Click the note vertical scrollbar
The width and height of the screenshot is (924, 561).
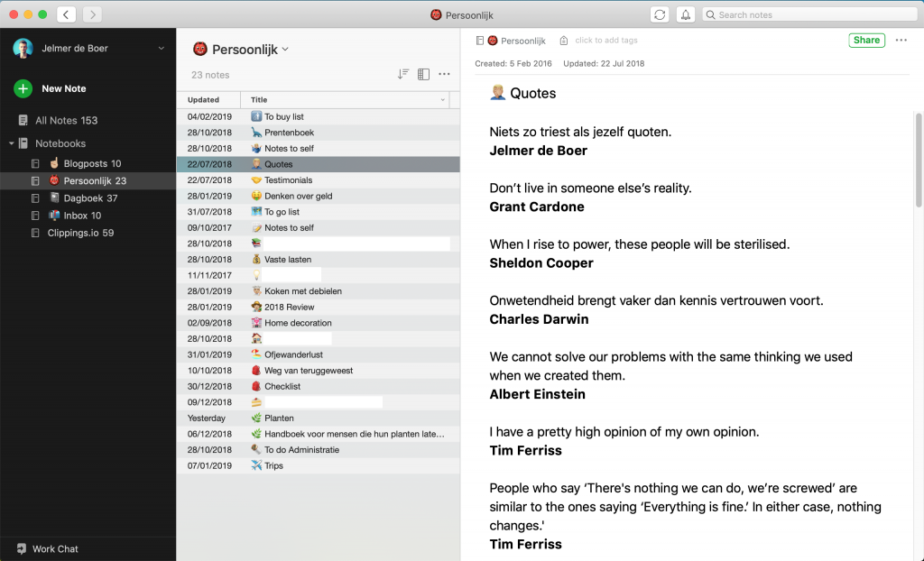[918, 161]
